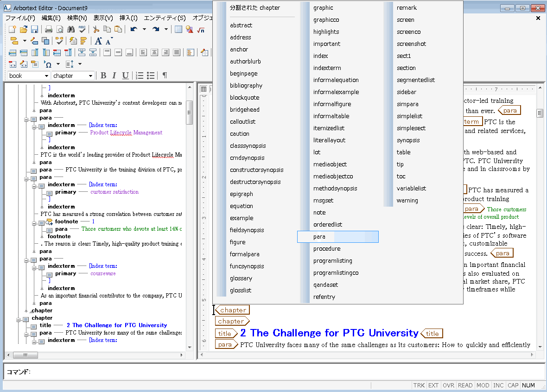Screen dimensions: 547x392
Task: Click document pane scroll down arrow
Action: tap(540, 347)
